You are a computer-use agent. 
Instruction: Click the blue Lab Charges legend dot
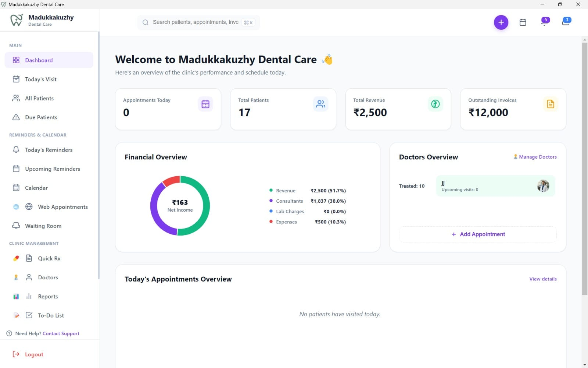pyautogui.click(x=271, y=211)
